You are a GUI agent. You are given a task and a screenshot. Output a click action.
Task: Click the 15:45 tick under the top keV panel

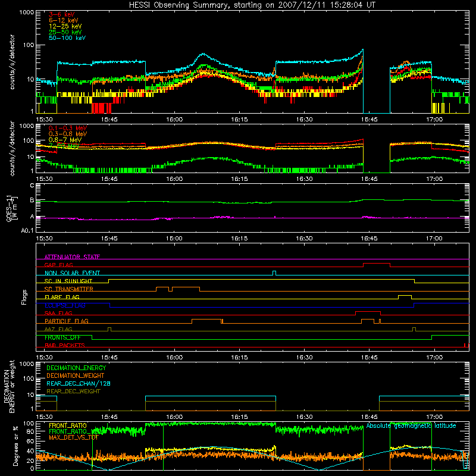[109, 120]
